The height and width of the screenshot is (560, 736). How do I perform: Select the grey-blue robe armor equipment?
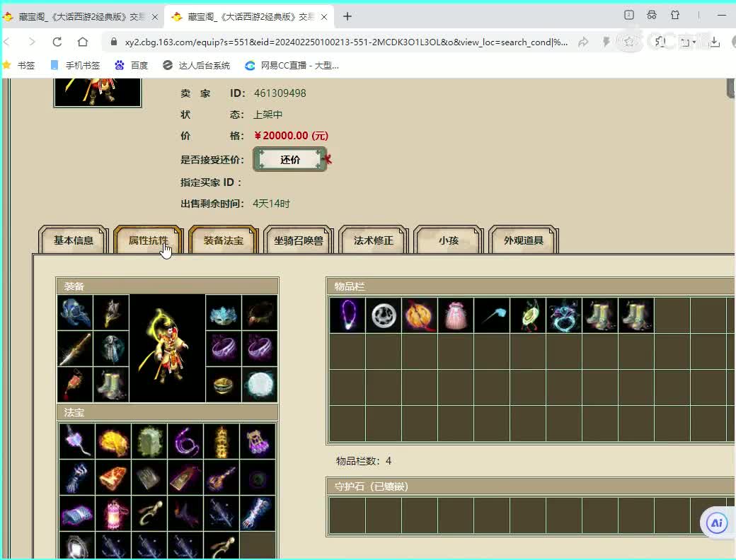111,349
